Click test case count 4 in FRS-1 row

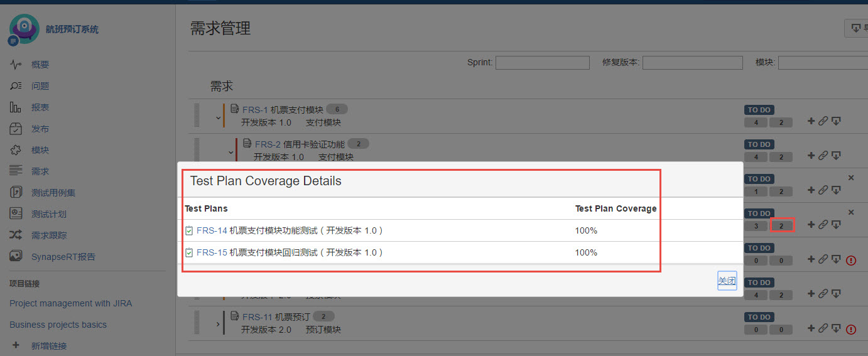tap(756, 122)
